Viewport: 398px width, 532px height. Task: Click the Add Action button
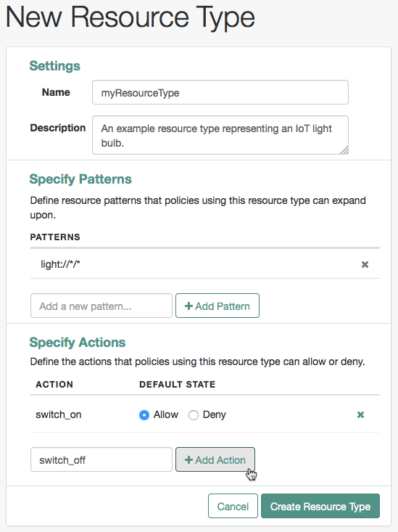[x=215, y=459]
